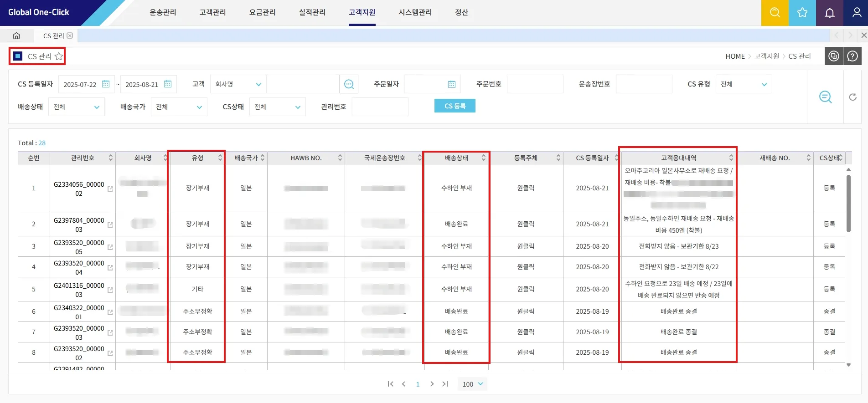Screen dimensions: 868x403
Task: Expand CS상태 filter dropdown
Action: 277,107
